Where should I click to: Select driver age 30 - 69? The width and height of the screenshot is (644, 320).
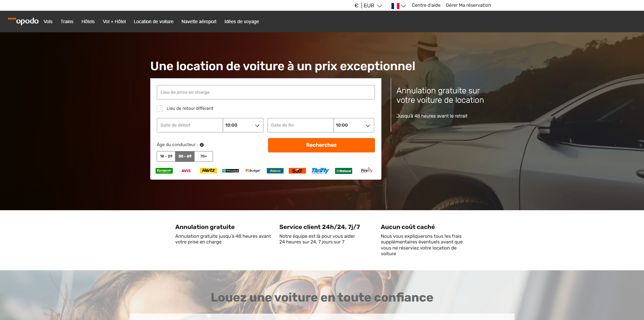(x=185, y=156)
